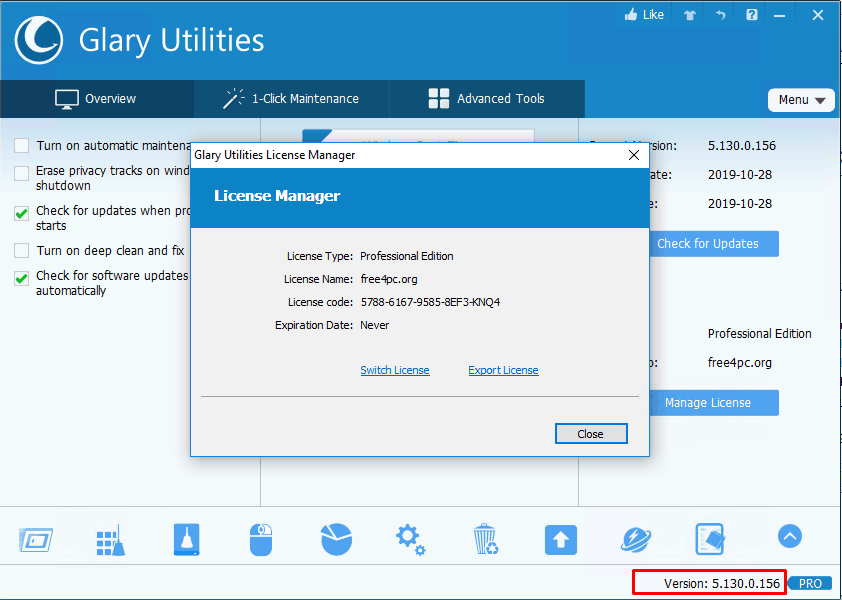Image resolution: width=842 pixels, height=600 pixels.
Task: Open the Startup Manager icon in bottom dock
Action: [36, 540]
